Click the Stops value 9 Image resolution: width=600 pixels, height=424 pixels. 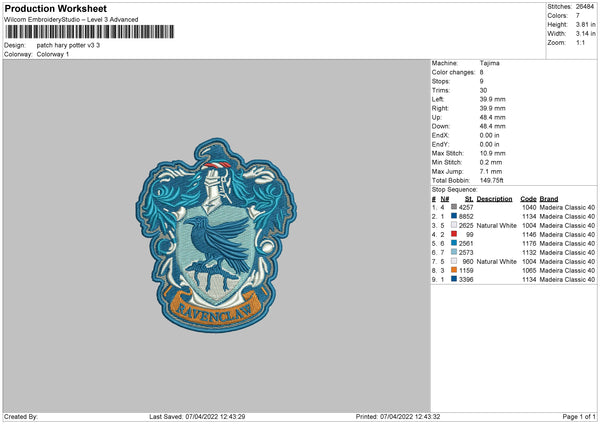(481, 81)
